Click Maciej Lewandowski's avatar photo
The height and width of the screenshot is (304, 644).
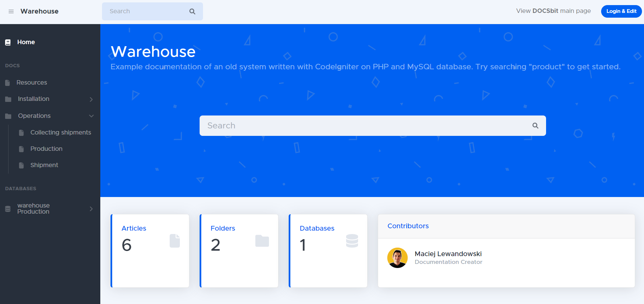[397, 258]
